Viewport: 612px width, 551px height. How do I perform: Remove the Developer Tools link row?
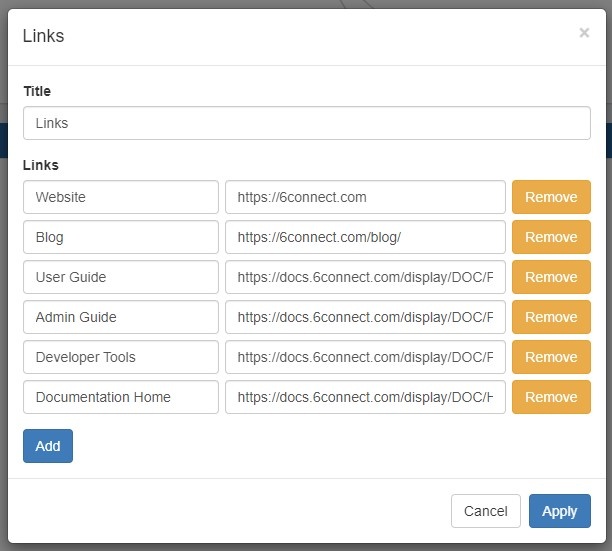[551, 357]
